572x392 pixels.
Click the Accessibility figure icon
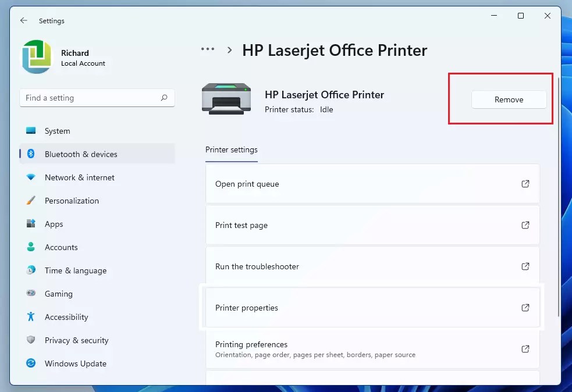pos(31,317)
